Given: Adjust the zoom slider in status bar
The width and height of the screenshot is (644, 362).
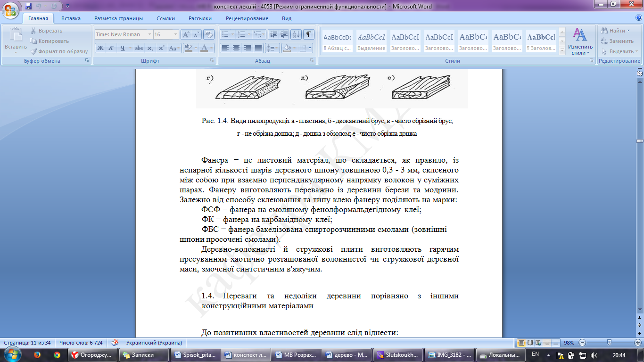Looking at the screenshot, I should (609, 343).
